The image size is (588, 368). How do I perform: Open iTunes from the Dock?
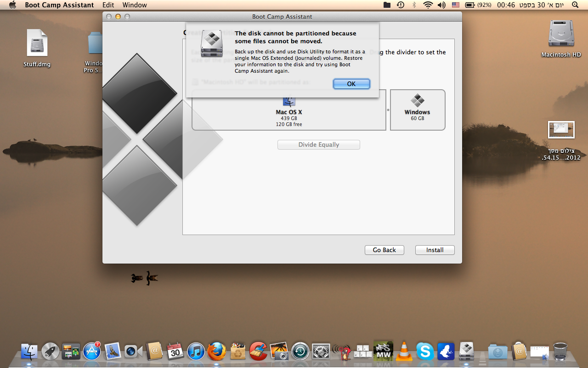tap(196, 352)
